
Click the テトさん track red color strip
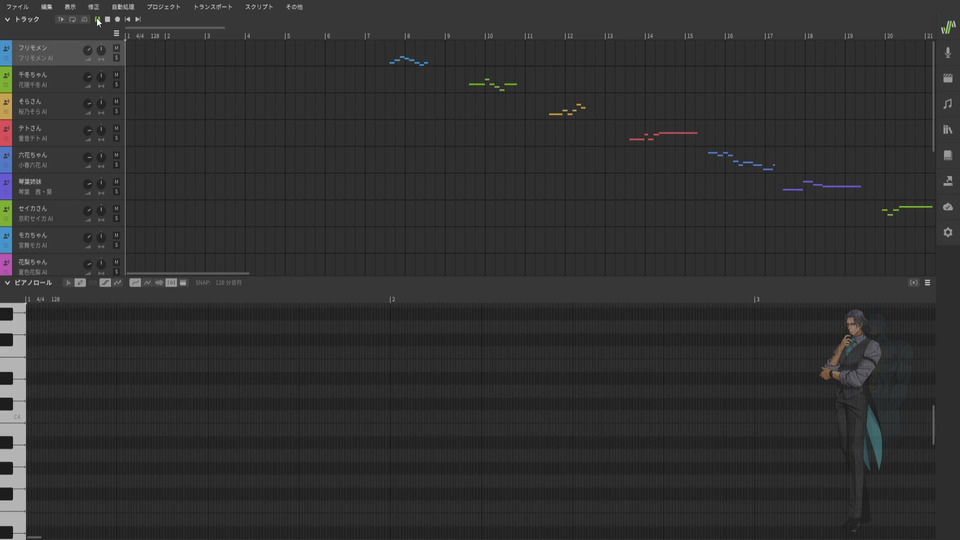[6, 133]
